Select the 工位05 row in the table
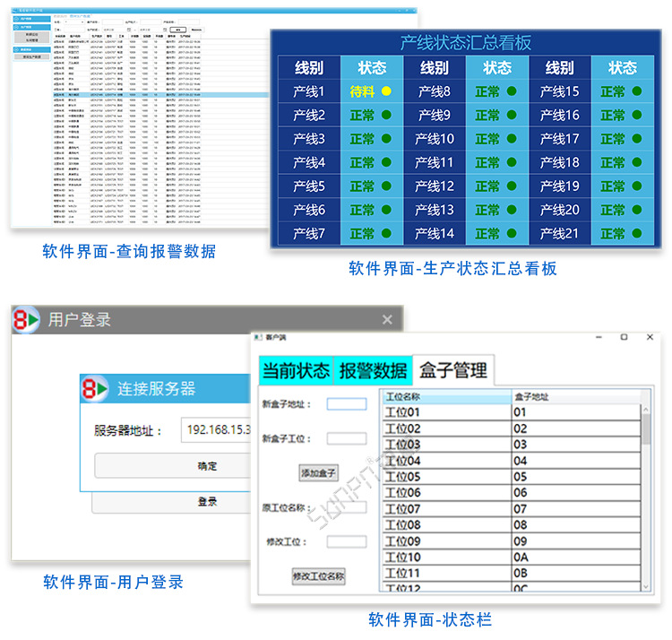 [x=445, y=477]
